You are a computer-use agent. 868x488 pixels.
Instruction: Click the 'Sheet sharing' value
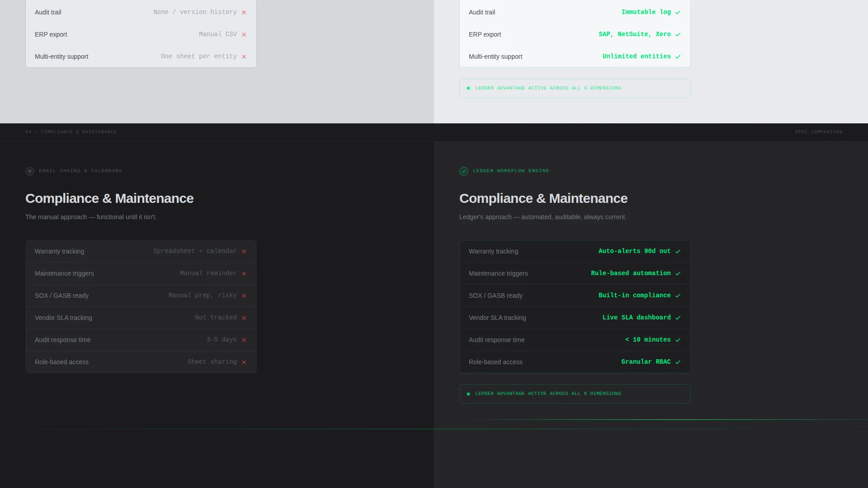tap(212, 361)
